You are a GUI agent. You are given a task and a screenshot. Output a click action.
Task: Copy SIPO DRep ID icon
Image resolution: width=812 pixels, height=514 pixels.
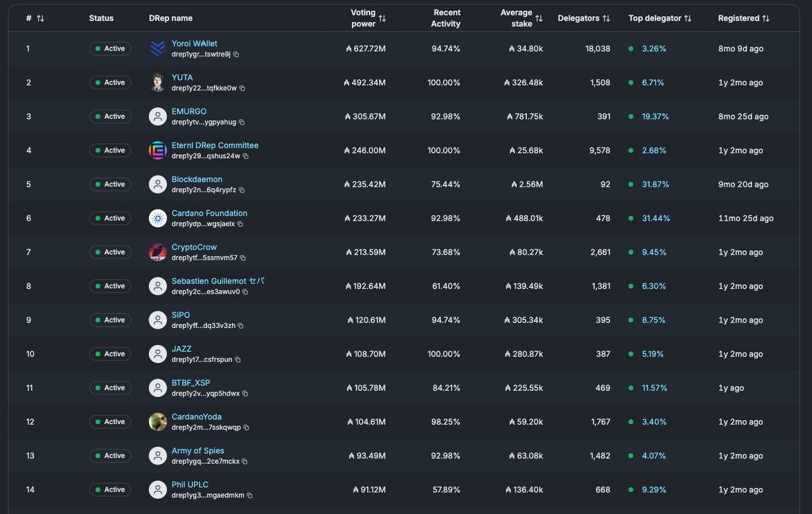241,326
